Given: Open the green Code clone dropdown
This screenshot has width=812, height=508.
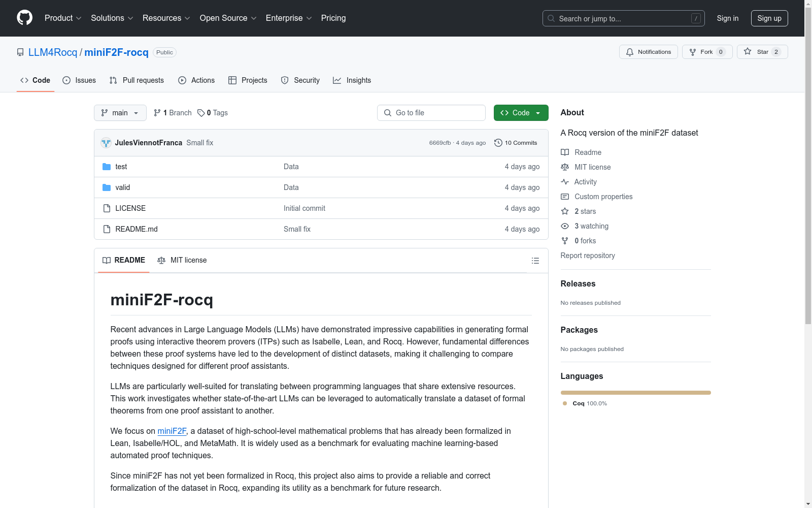Looking at the screenshot, I should [x=521, y=113].
